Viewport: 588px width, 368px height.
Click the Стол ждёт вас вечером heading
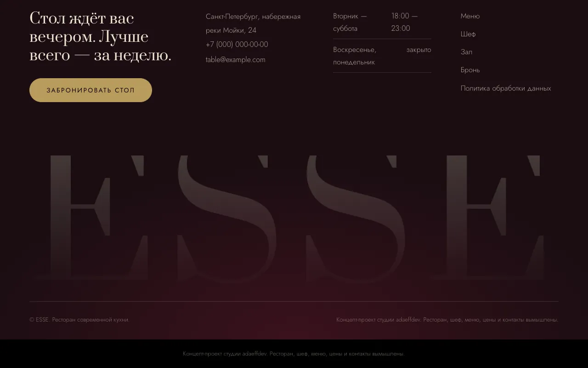tap(101, 37)
